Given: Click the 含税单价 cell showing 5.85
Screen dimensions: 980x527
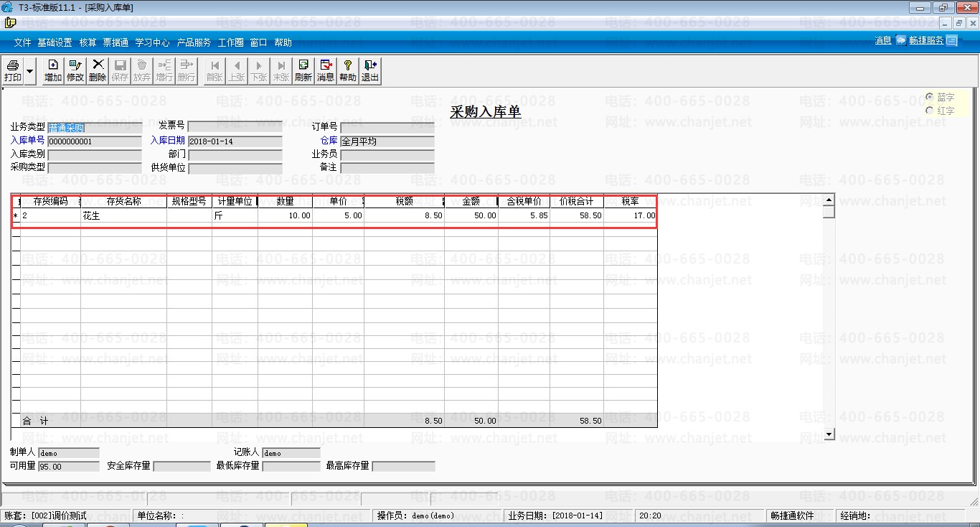Looking at the screenshot, I should tap(524, 215).
